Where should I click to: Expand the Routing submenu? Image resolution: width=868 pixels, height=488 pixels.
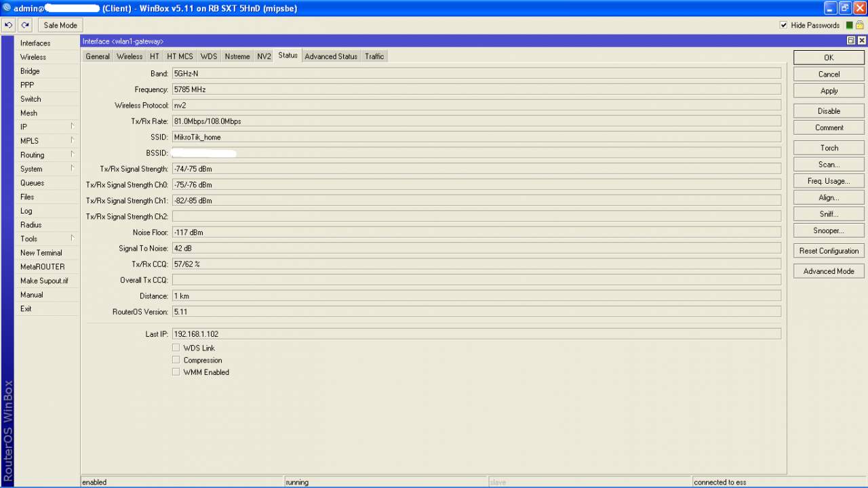coord(47,155)
